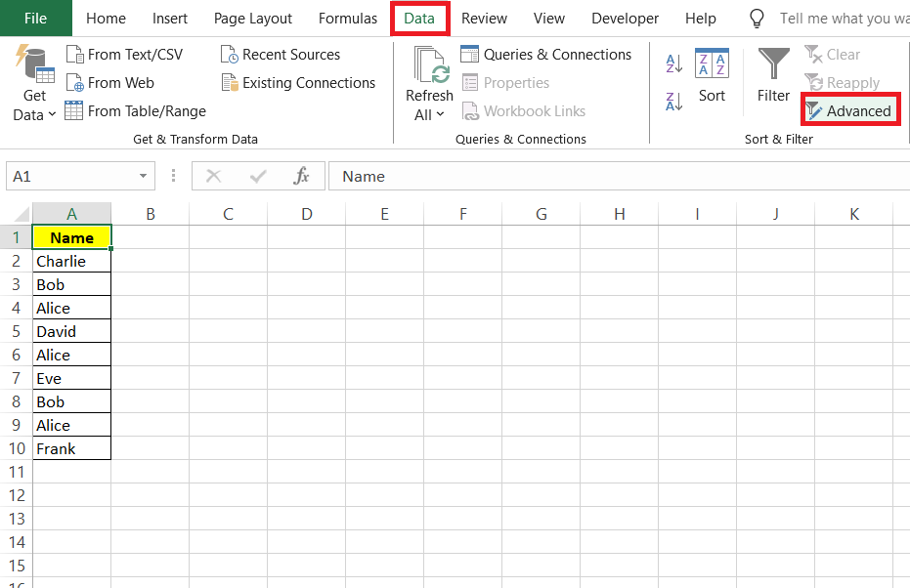Select row 1 header
910x588 pixels.
(17, 237)
